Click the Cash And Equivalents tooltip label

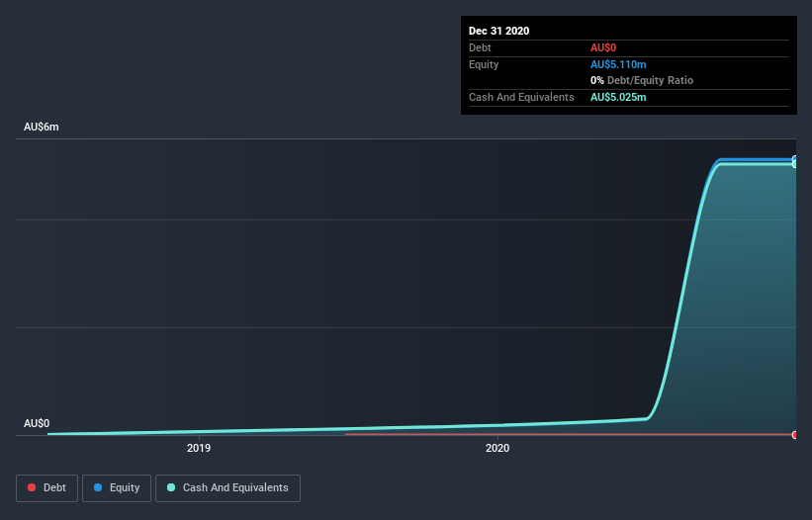click(521, 97)
